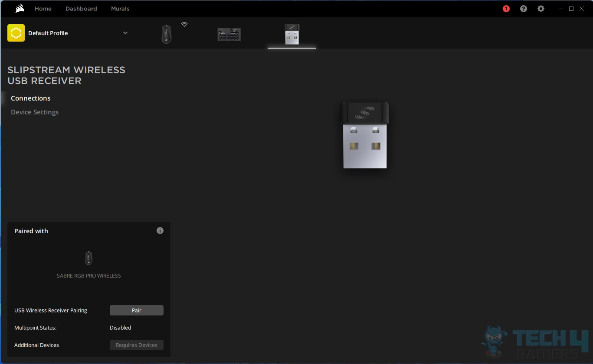Click the USB Wireless Receiver Pairing label

pyautogui.click(x=51, y=310)
